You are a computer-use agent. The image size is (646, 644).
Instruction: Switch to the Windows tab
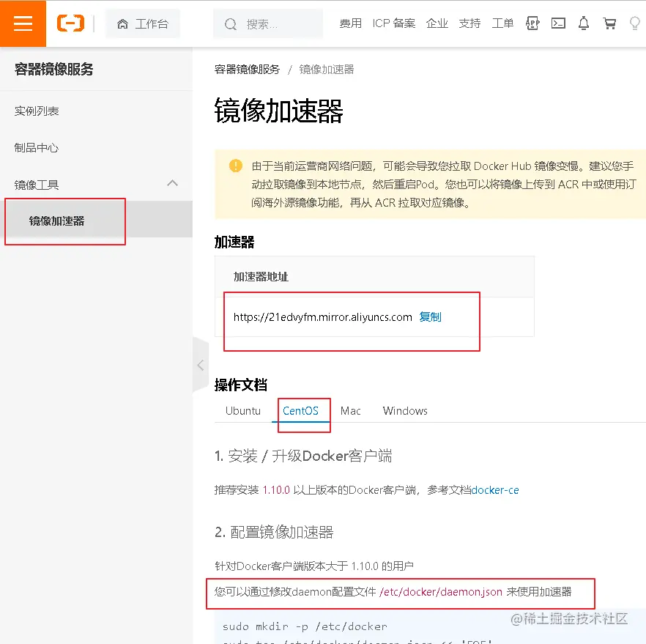pos(405,411)
